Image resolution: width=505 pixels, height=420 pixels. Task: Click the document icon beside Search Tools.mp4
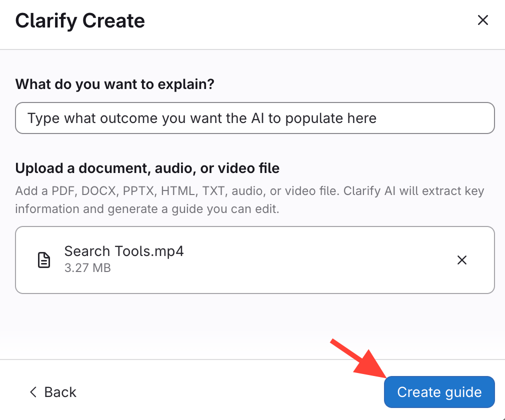click(x=44, y=260)
